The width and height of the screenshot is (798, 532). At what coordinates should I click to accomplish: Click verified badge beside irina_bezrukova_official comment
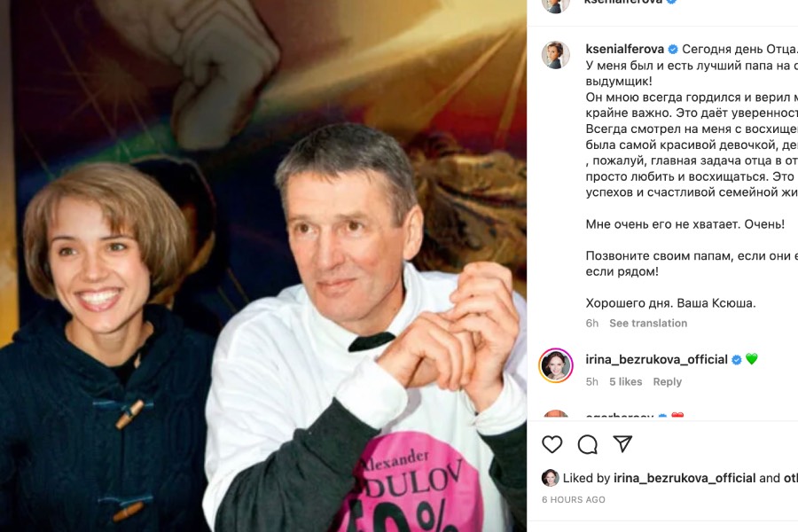click(x=736, y=359)
